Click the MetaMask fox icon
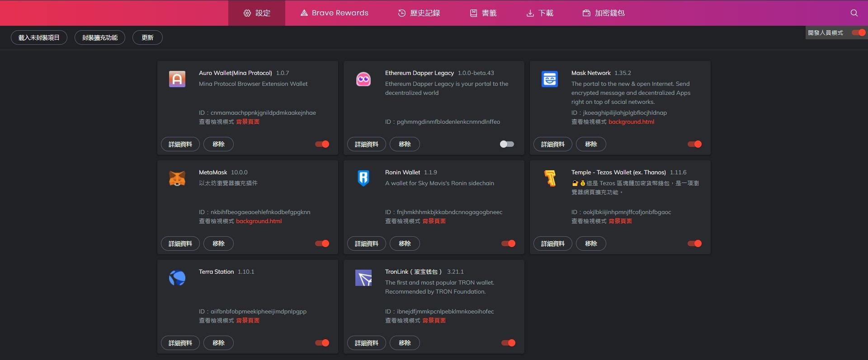The image size is (868, 360). [x=177, y=178]
